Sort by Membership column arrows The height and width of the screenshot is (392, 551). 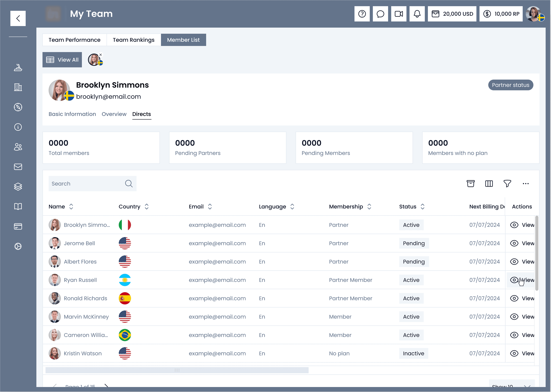click(x=369, y=207)
